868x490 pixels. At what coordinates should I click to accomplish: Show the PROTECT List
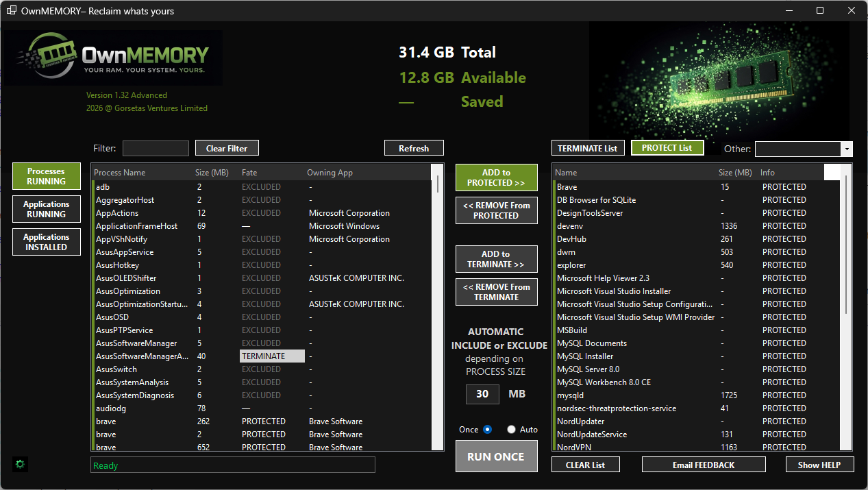pos(667,148)
